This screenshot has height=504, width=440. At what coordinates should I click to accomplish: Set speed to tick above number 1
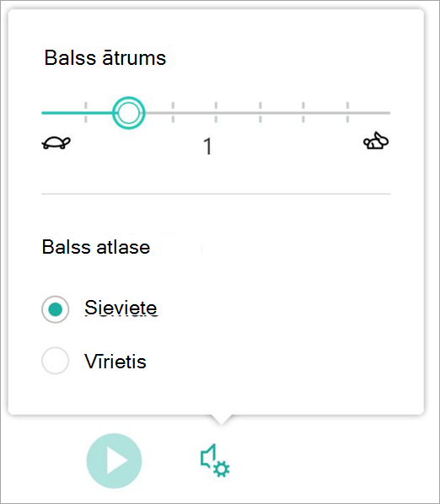216,112
